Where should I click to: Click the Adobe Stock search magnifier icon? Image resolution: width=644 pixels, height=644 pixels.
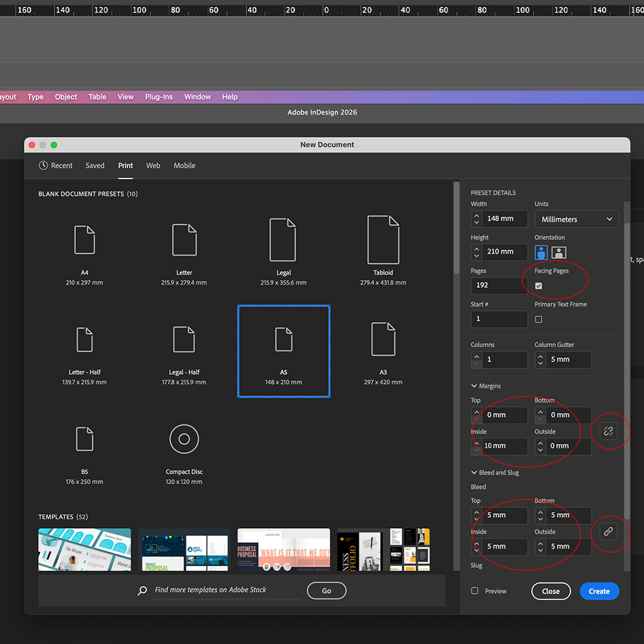click(x=142, y=591)
